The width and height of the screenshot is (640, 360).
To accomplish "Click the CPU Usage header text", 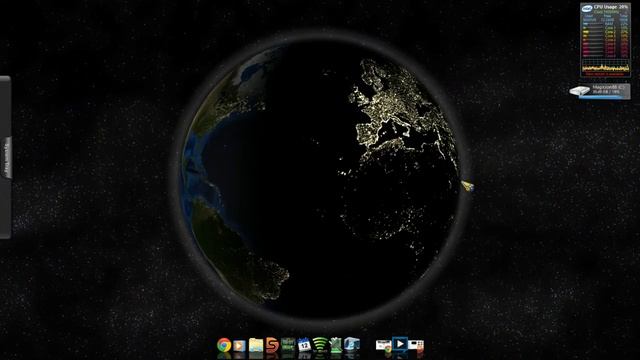I will click(x=611, y=7).
